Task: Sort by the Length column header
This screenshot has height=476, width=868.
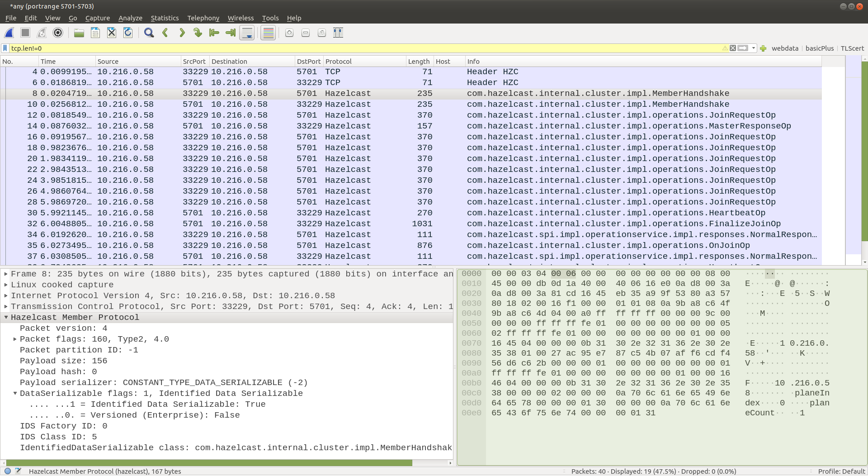Action: click(420, 62)
